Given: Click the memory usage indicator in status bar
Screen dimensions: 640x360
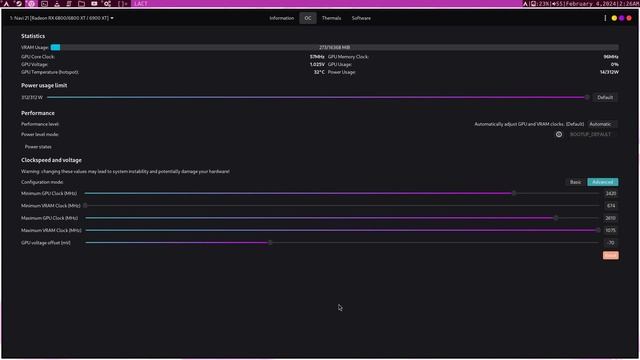Looking at the screenshot, I should point(540,4).
